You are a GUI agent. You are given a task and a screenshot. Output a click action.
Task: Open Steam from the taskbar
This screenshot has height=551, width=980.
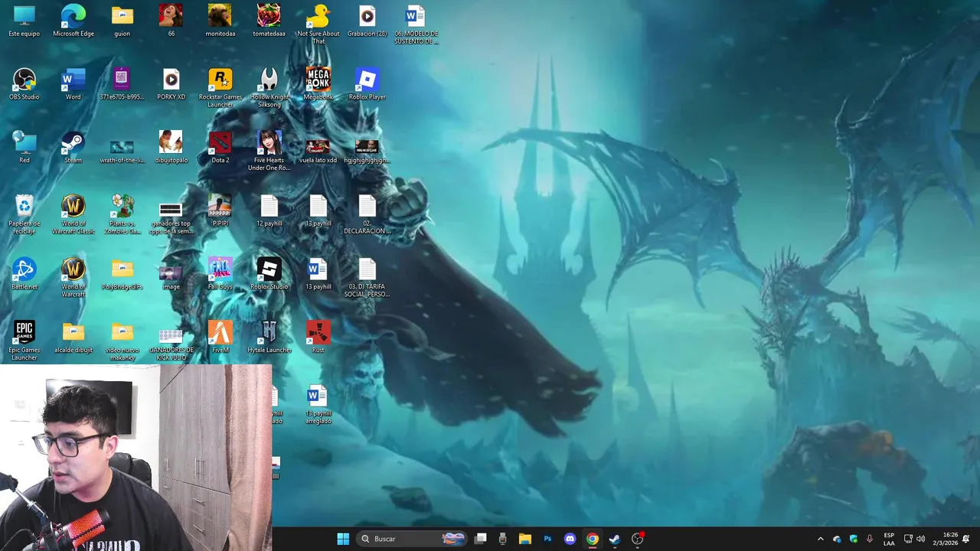pyautogui.click(x=614, y=539)
